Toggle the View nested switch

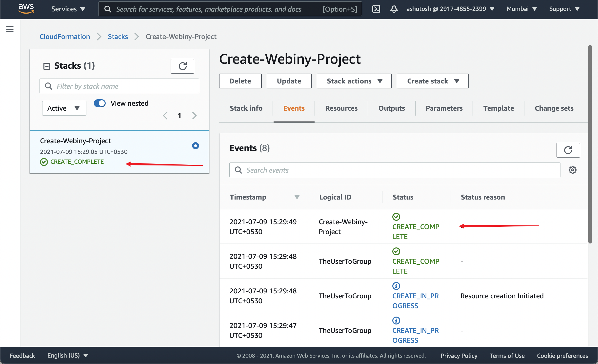click(x=100, y=103)
